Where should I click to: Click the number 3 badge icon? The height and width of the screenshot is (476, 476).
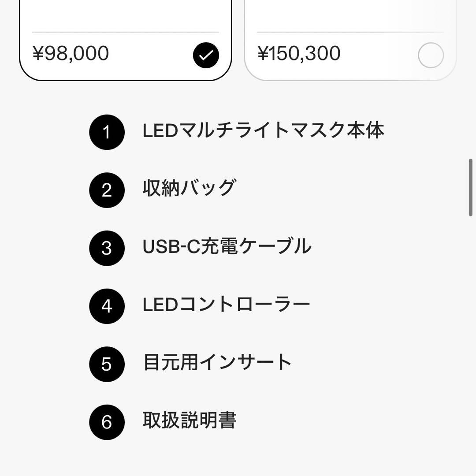tap(106, 248)
